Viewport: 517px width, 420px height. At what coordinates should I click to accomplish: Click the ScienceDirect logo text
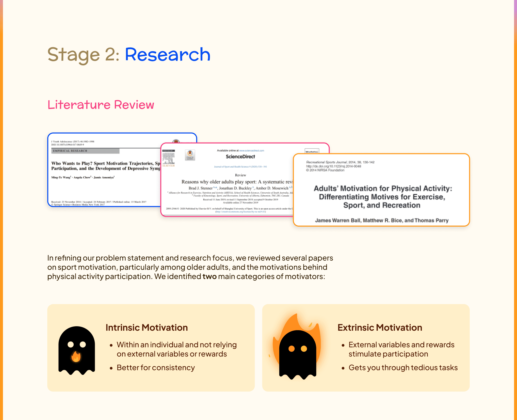click(x=240, y=157)
